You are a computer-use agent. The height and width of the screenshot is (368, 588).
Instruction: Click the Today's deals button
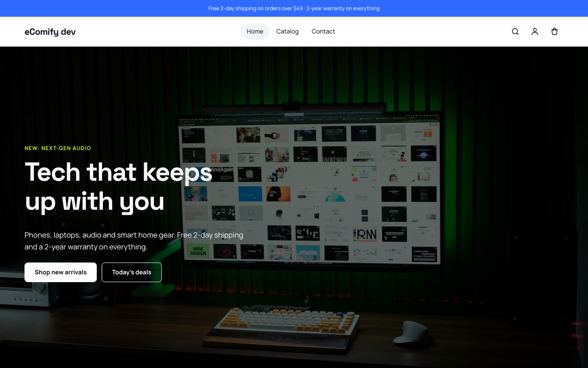click(x=132, y=272)
